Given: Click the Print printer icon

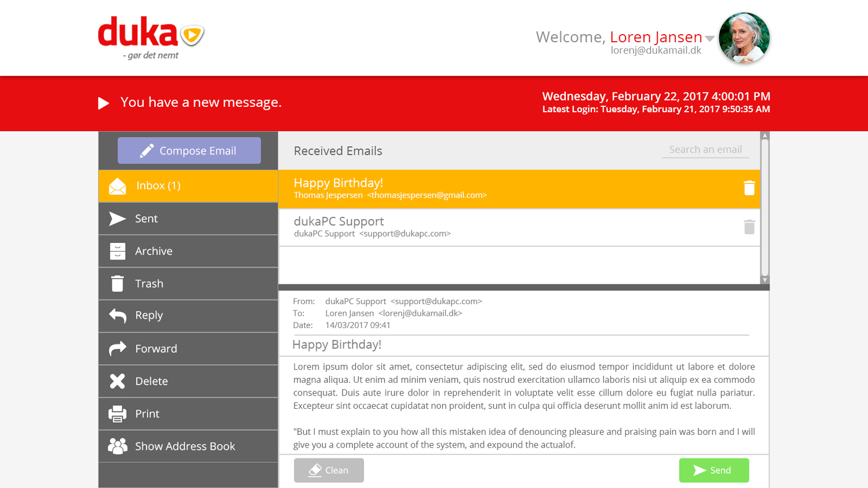Looking at the screenshot, I should coord(117,413).
